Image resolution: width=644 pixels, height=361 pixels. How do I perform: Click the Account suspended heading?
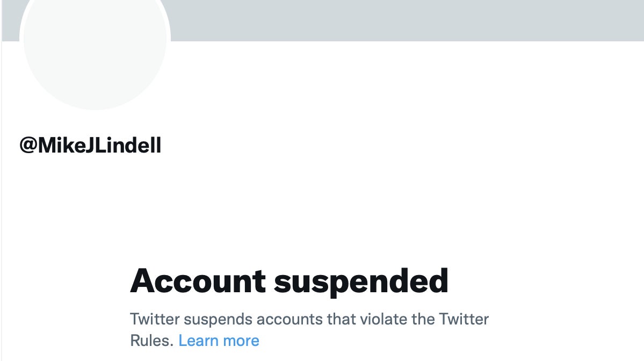coord(289,280)
